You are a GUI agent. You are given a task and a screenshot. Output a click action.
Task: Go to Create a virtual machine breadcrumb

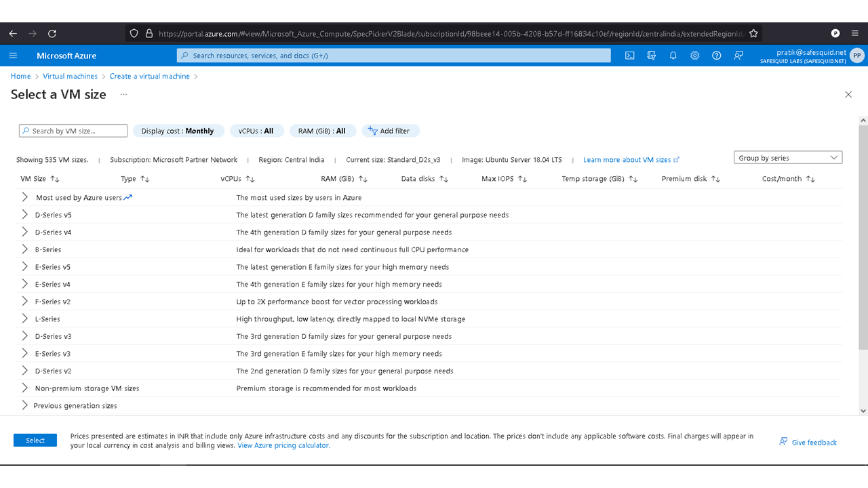coord(150,77)
